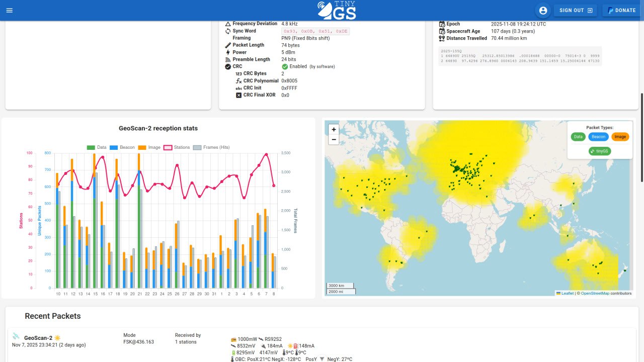The width and height of the screenshot is (644, 362).
Task: Toggle the Beacon packet type on map
Action: [x=598, y=137]
